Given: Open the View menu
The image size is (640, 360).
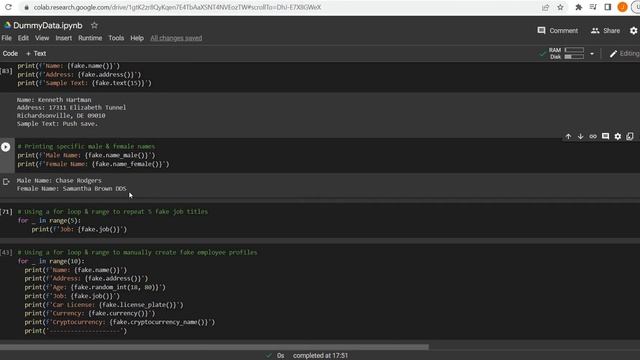Looking at the screenshot, I should [x=42, y=38].
